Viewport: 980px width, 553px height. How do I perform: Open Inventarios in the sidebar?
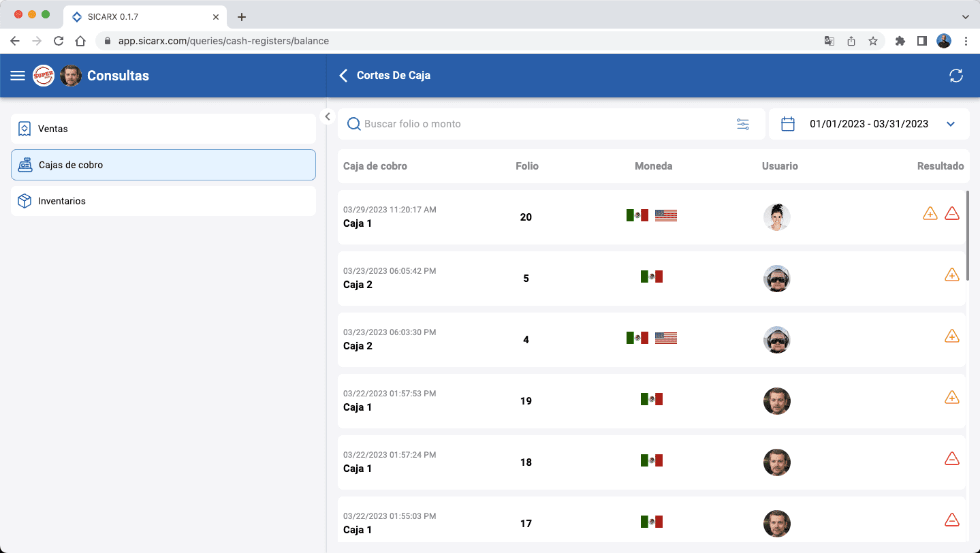pos(163,202)
